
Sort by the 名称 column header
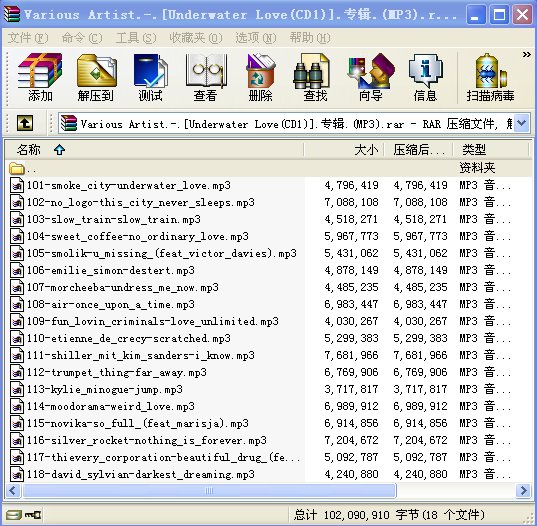[x=154, y=150]
